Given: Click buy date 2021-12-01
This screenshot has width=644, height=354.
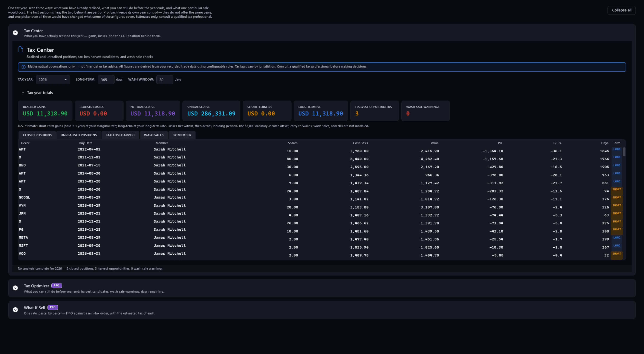Looking at the screenshot, I should (x=89, y=157).
